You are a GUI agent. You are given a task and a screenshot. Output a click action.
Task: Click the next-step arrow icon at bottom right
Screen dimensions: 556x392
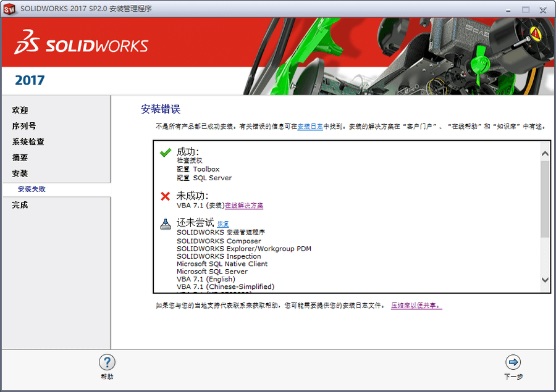click(513, 363)
